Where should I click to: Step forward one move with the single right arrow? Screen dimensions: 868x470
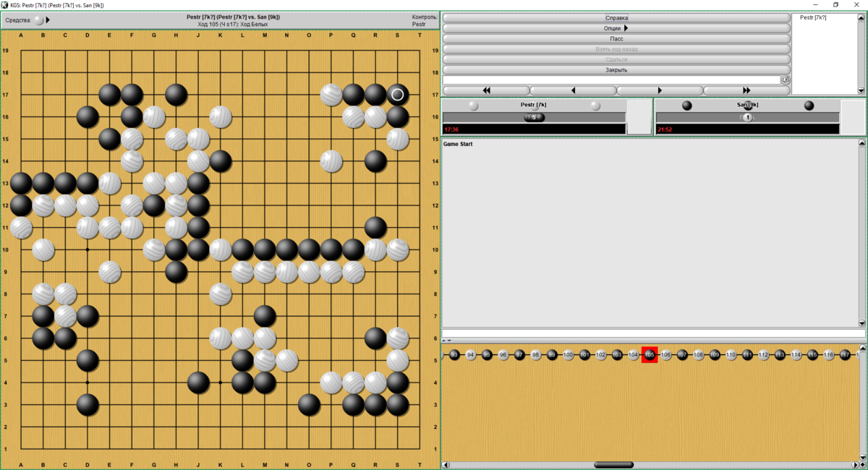click(658, 90)
